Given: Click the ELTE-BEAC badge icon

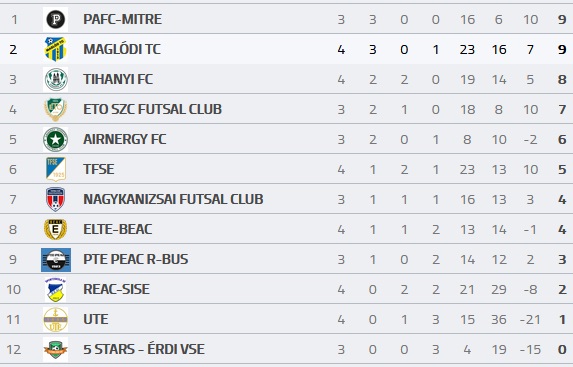Looking at the screenshot, I should point(56,229).
